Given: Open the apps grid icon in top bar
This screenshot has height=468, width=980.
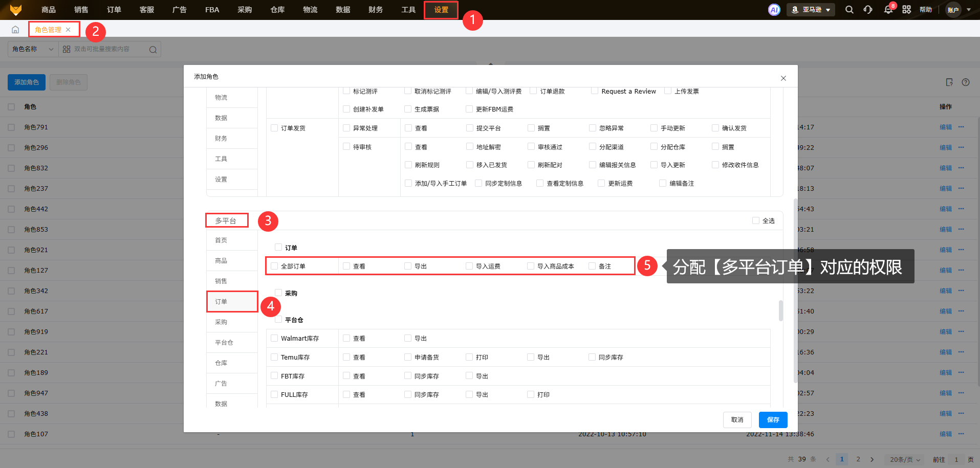Looking at the screenshot, I should pos(906,10).
